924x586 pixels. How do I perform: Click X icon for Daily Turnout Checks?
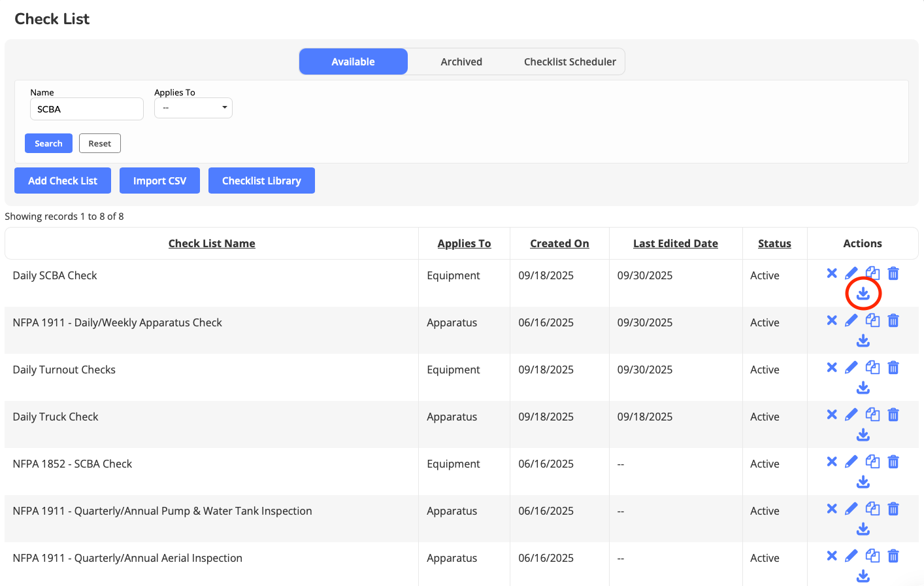[x=832, y=368]
